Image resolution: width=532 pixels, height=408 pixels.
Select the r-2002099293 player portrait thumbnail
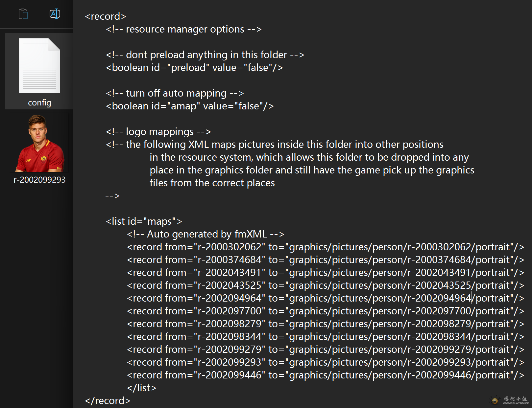pos(40,143)
